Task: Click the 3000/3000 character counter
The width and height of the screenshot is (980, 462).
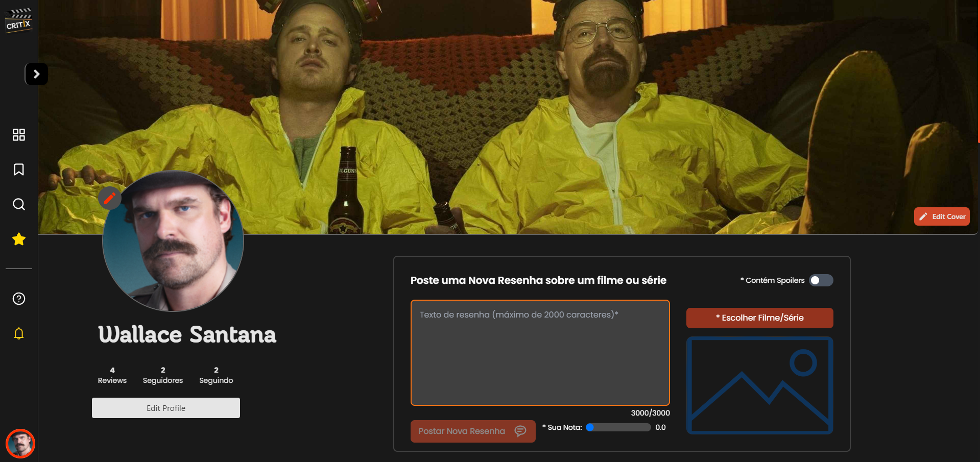Action: pos(651,413)
